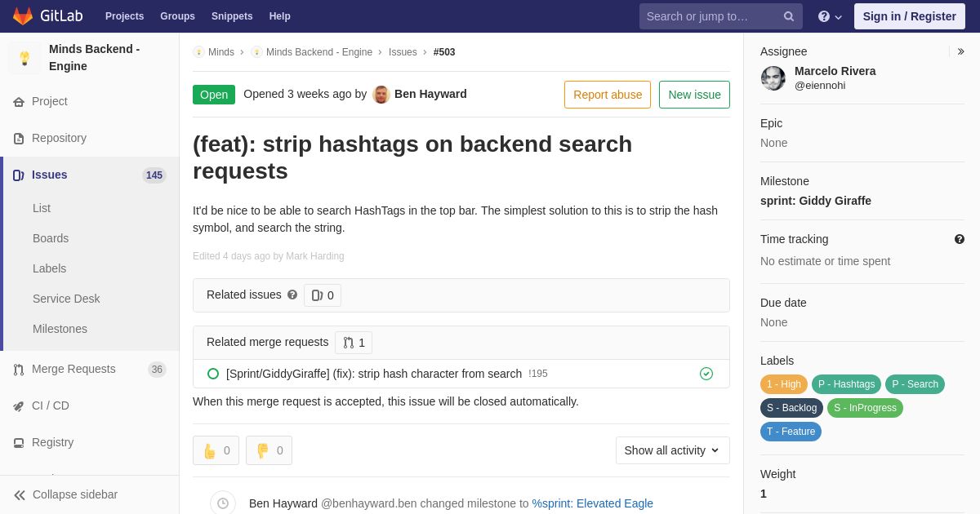Click the Registry icon in sidebar
Viewport: 980px width, 514px height.
coord(19,443)
